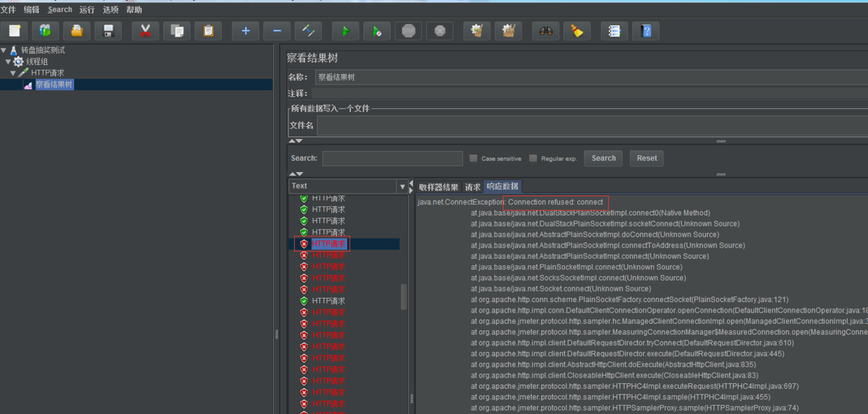Click the Clear All results icon
The height and width of the screenshot is (414, 868).
pyautogui.click(x=508, y=31)
